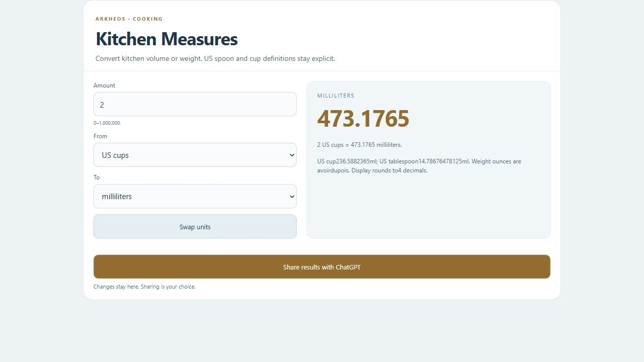Open the From units dropdown
Image resolution: width=644 pixels, height=362 pixels.
coord(195,155)
